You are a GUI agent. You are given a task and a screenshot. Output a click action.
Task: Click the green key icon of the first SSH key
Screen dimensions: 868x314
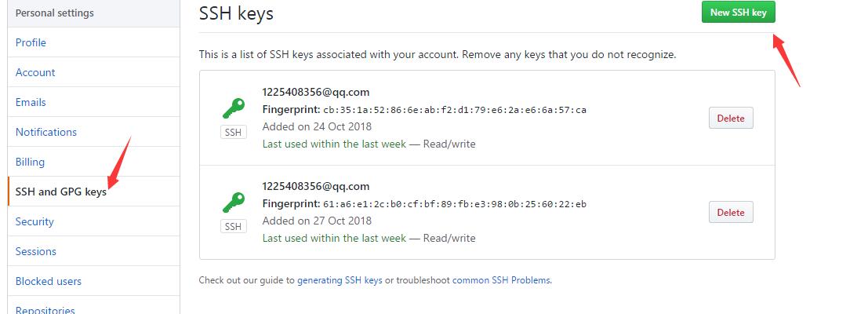pyautogui.click(x=233, y=108)
